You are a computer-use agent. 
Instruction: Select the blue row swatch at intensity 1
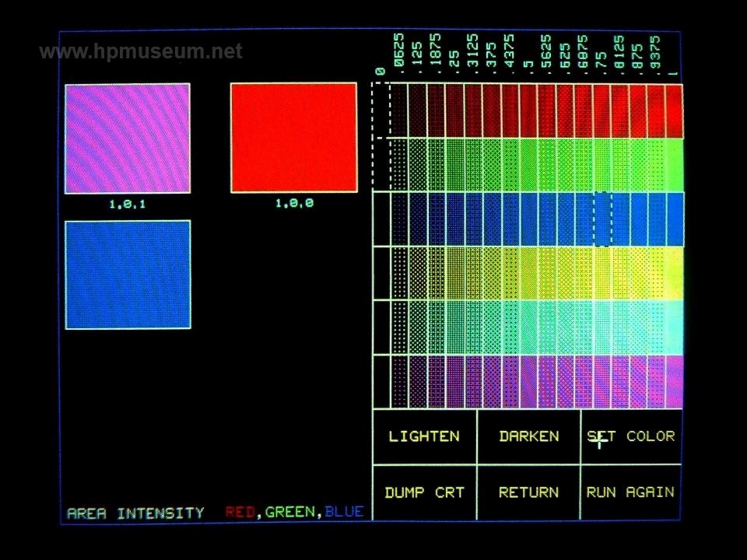(675, 219)
